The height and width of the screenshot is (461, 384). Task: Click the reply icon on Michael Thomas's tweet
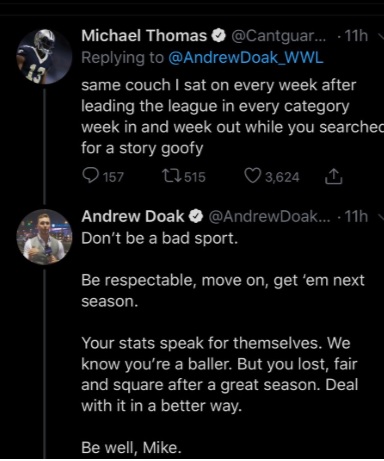tap(90, 176)
